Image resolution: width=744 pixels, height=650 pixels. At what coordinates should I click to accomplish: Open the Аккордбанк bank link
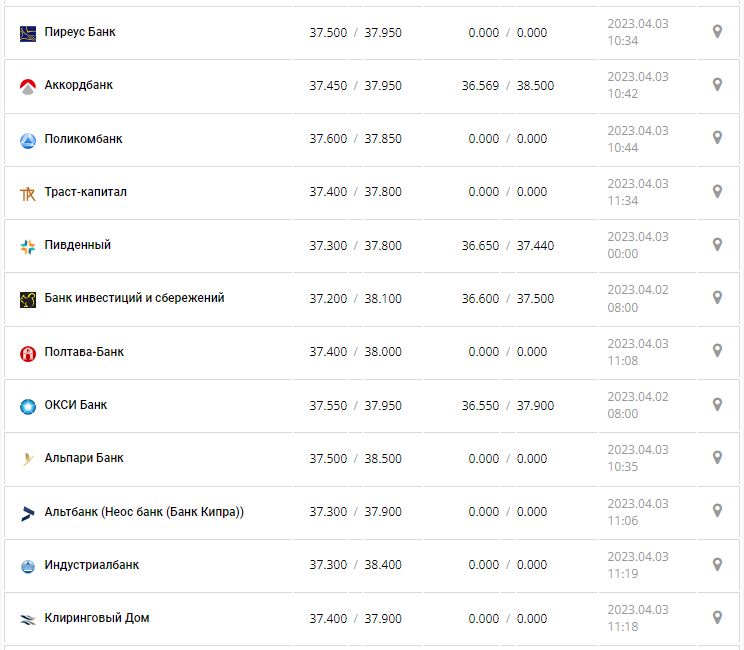(79, 85)
